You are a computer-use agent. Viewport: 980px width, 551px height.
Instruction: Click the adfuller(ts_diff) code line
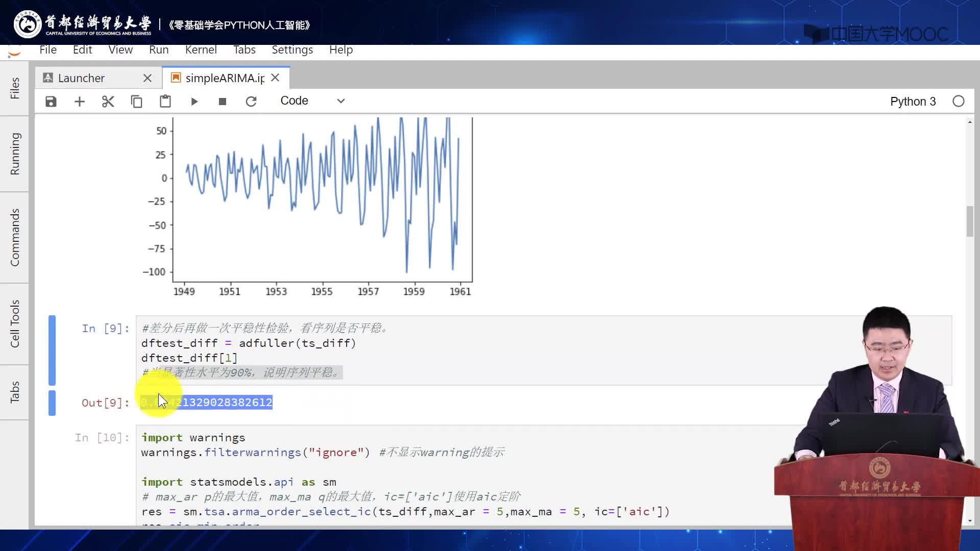249,343
